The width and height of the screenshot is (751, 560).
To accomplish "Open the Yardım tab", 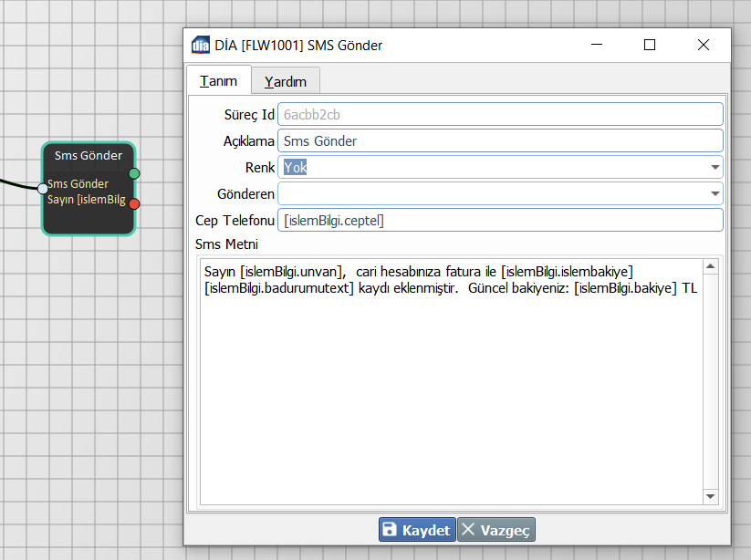I will [x=286, y=81].
